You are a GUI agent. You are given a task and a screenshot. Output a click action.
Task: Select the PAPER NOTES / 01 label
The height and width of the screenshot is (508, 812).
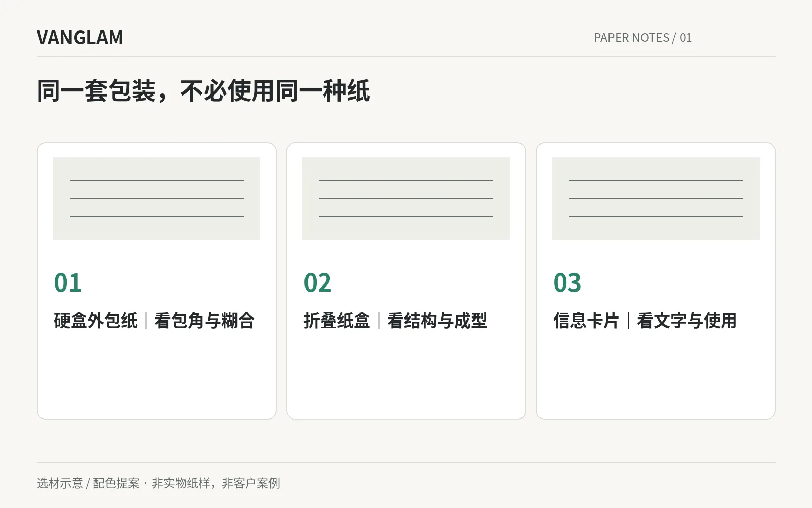click(642, 38)
